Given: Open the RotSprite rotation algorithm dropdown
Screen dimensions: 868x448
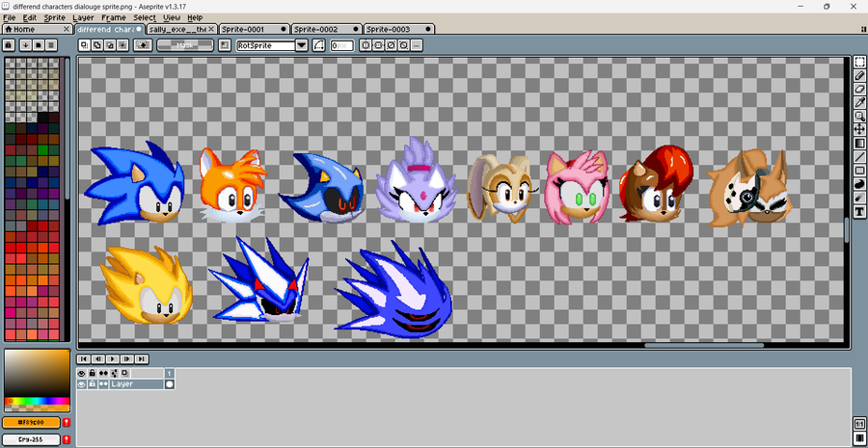Looking at the screenshot, I should [302, 45].
